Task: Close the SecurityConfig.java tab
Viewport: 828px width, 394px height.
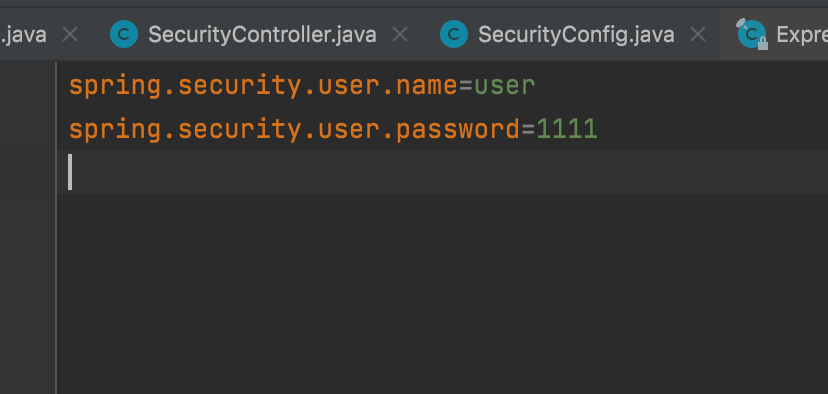Action: (x=698, y=35)
